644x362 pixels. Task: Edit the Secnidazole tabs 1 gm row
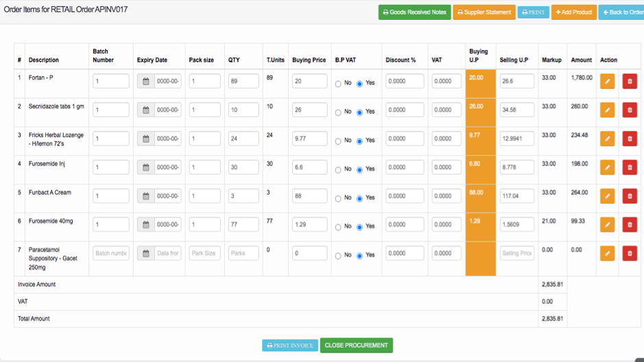608,110
